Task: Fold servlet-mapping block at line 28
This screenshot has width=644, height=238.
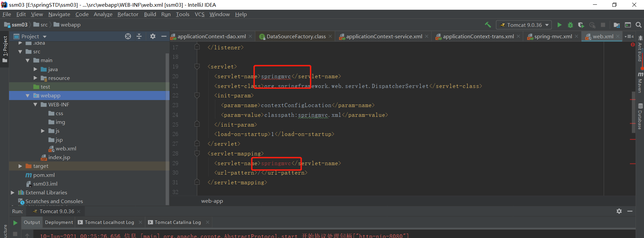Action: click(x=197, y=153)
